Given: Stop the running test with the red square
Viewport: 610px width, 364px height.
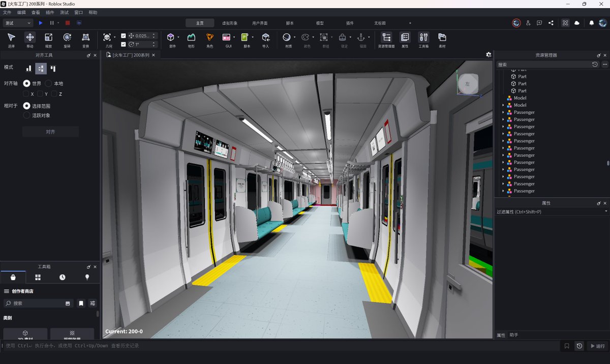Looking at the screenshot, I should (x=68, y=23).
